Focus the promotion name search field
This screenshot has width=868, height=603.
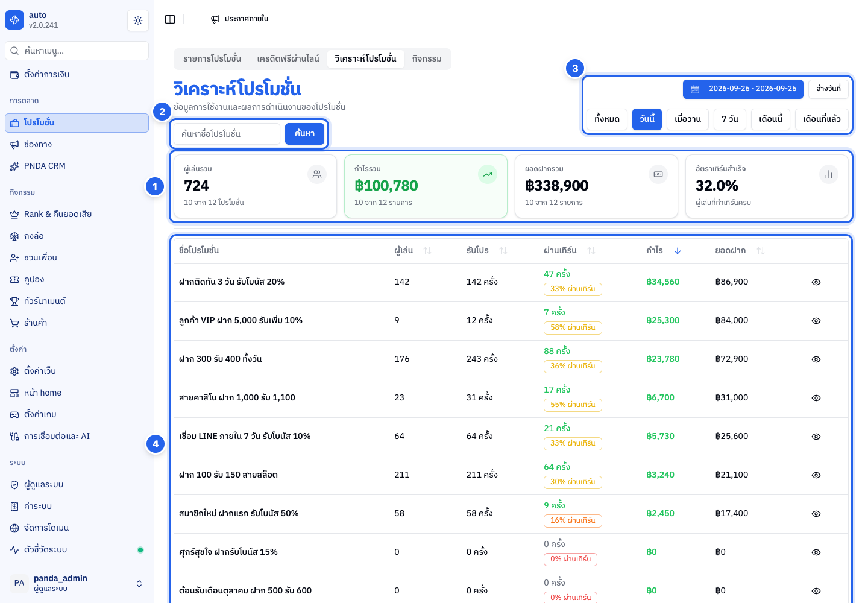[227, 134]
